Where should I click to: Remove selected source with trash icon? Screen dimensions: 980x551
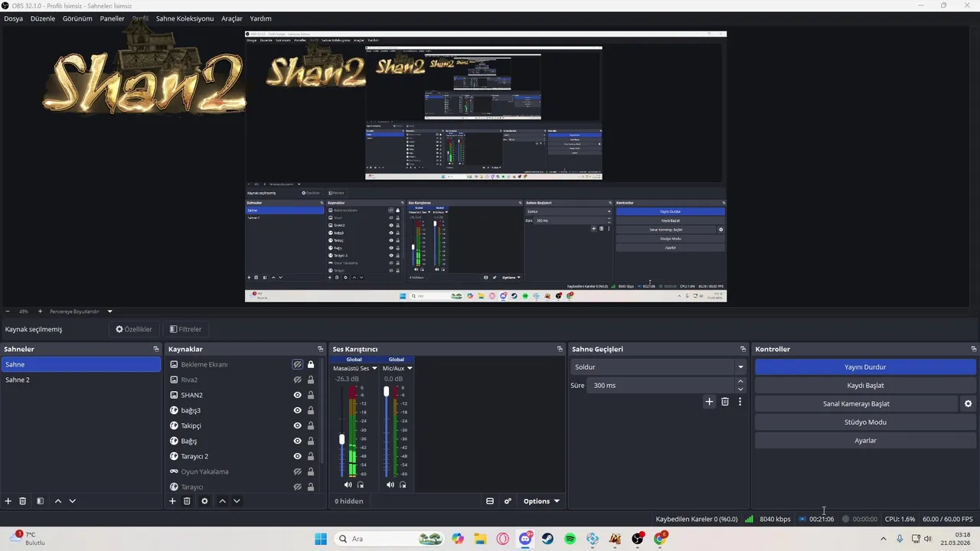click(x=187, y=501)
